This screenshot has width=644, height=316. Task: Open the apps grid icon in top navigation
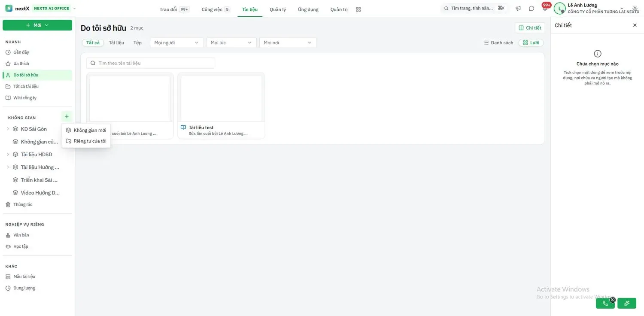tap(358, 9)
